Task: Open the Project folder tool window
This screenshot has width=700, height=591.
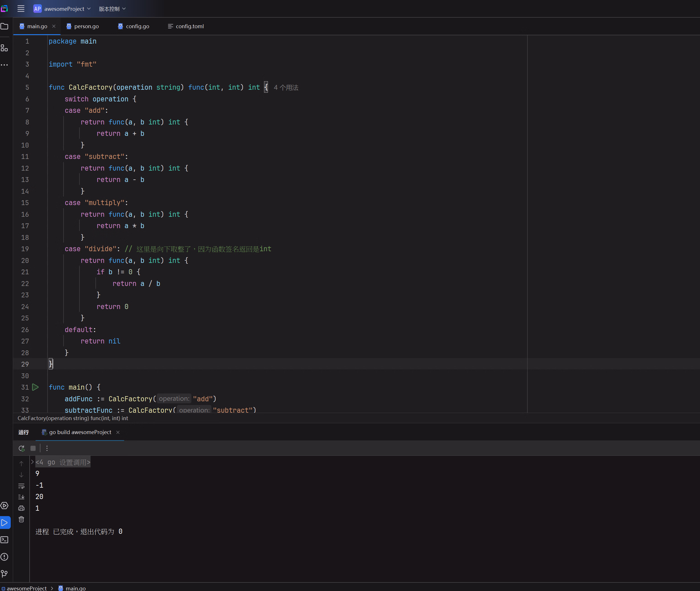Action: [x=4, y=26]
